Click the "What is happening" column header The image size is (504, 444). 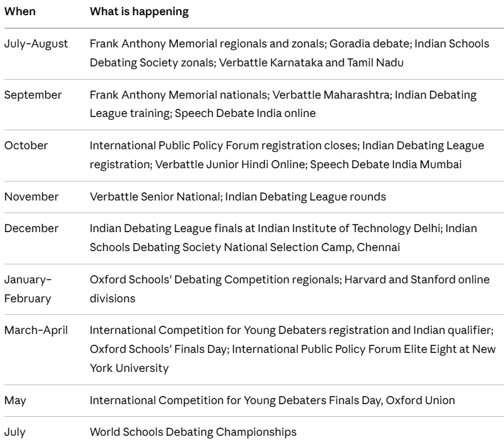139,11
